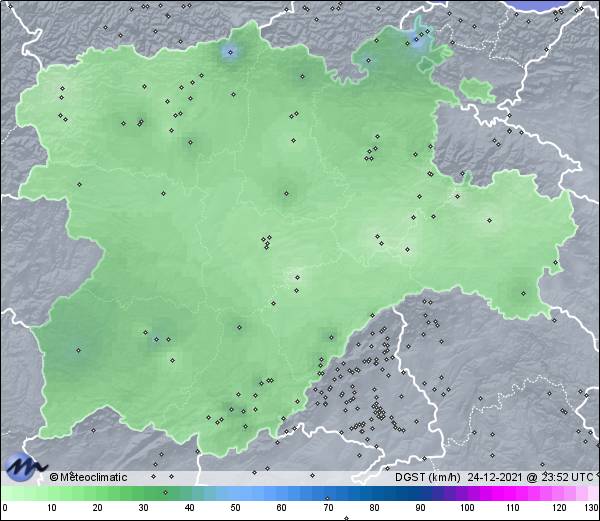The width and height of the screenshot is (600, 521).
Task: Click the ©Meteoclimatic copyright text
Action: pyautogui.click(x=88, y=477)
